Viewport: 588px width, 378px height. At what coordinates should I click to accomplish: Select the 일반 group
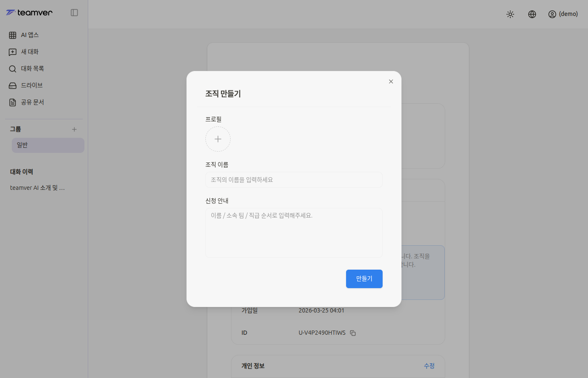click(x=48, y=145)
